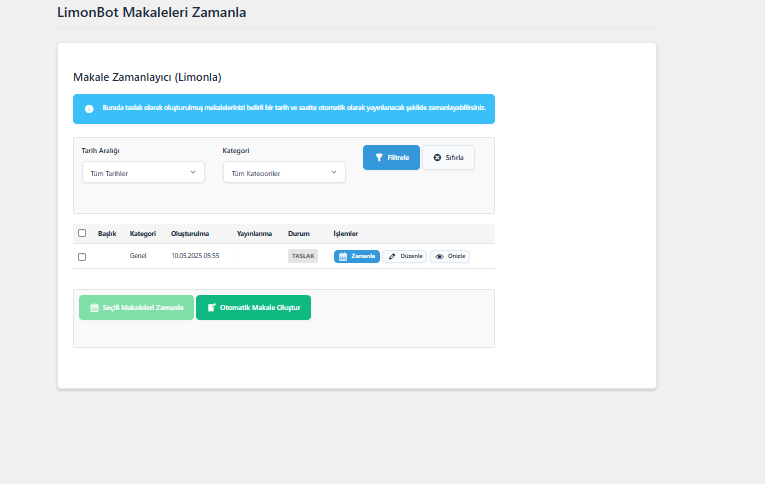The image size is (765, 484).
Task: Click the Durum column header
Action: pos(299,234)
